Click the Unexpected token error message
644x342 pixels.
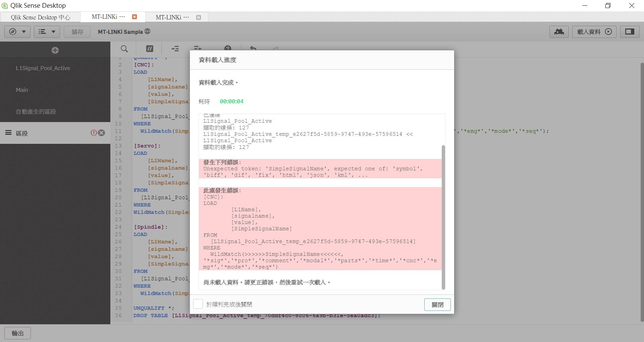tap(313, 172)
